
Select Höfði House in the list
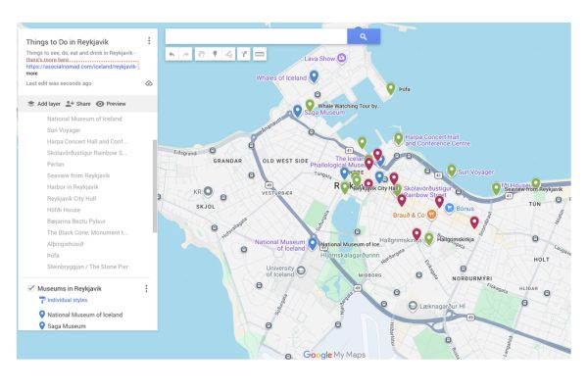pos(64,210)
